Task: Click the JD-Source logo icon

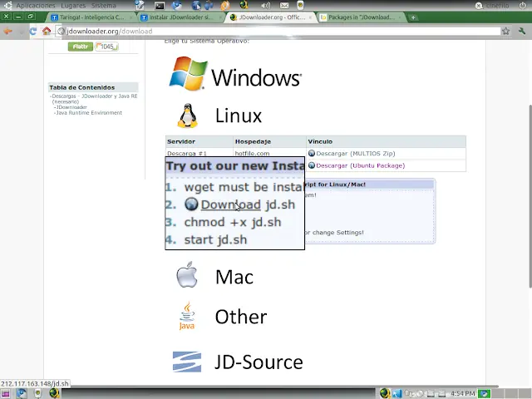Action: (x=187, y=362)
